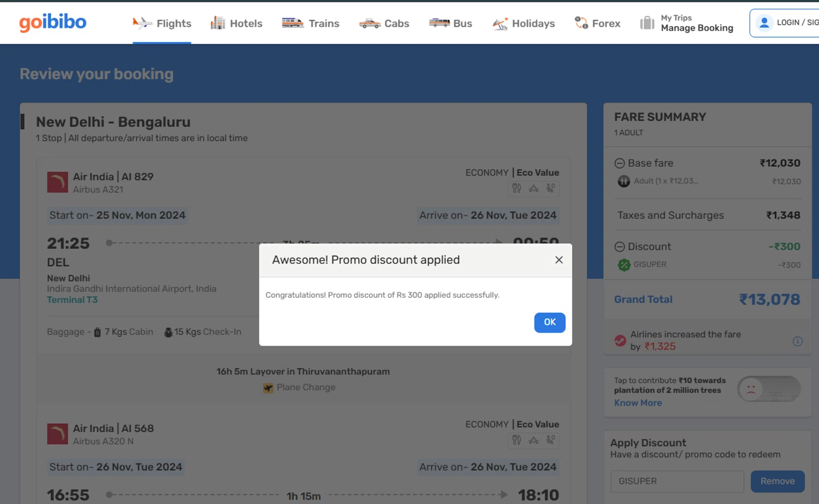This screenshot has height=504, width=819.
Task: Click the train icon beside Trains
Action: pyautogui.click(x=293, y=23)
